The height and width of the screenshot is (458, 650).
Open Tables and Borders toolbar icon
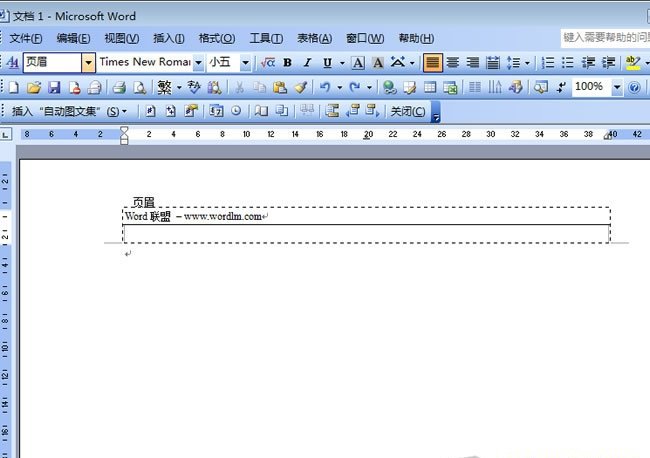410,87
